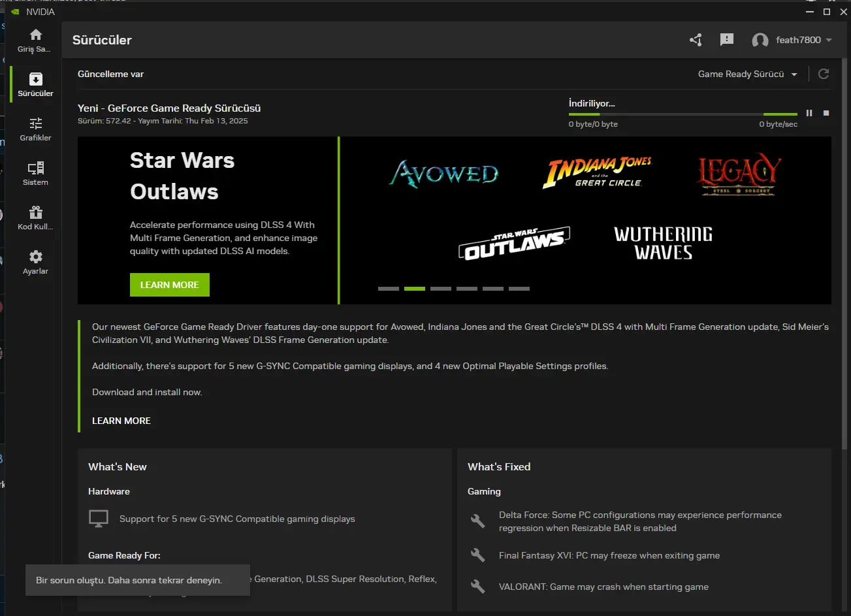Select the Sürücüler sidebar icon
851x616 pixels.
[36, 79]
